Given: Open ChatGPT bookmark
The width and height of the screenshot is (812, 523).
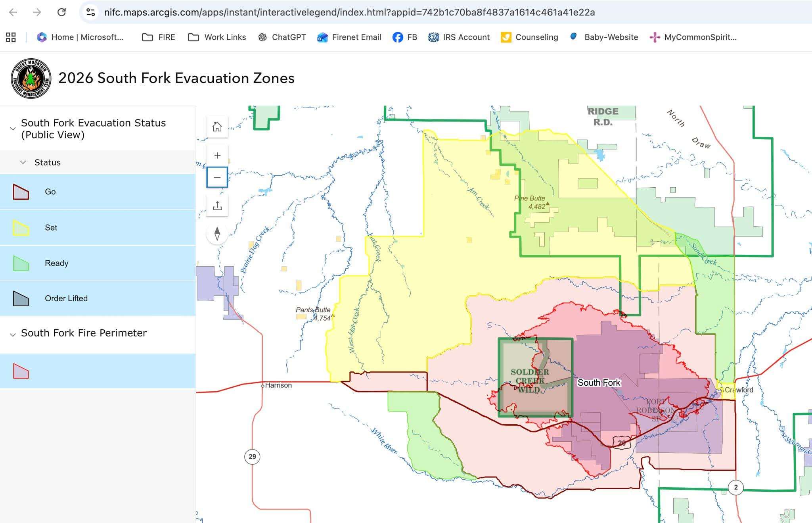Looking at the screenshot, I should pos(282,37).
